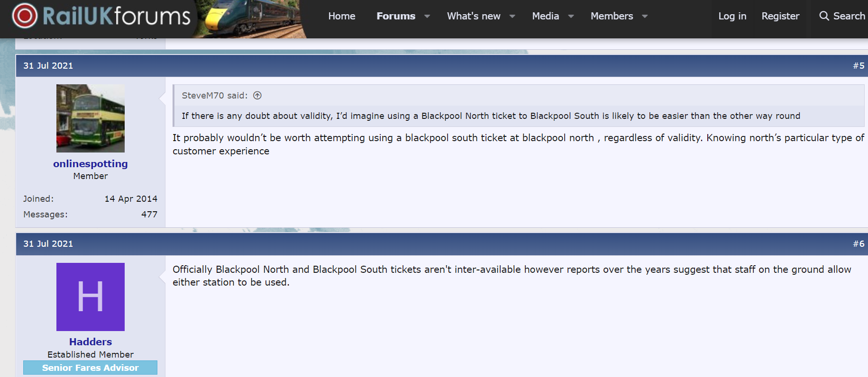Screen dimensions: 868x377
Task: Open the onlinespotting username profile link
Action: [x=91, y=164]
